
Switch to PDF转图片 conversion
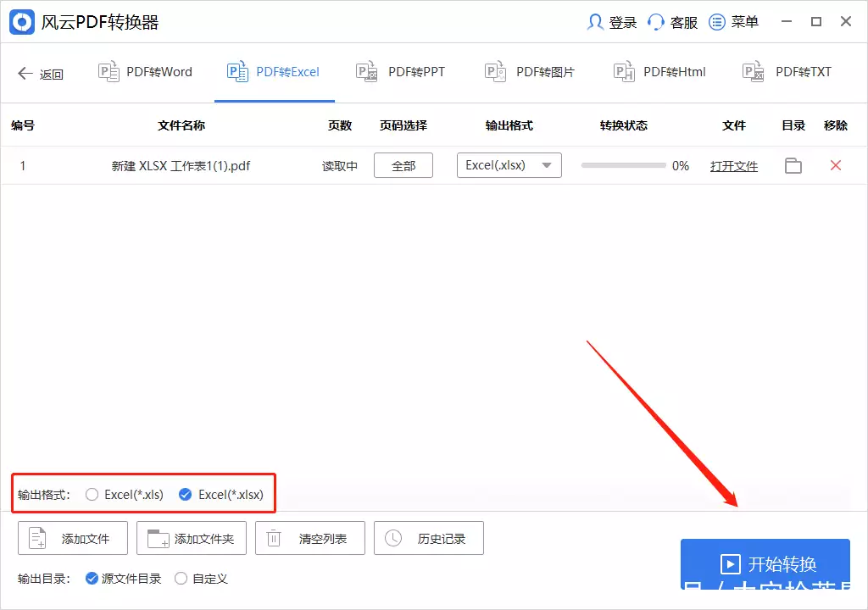pyautogui.click(x=530, y=72)
